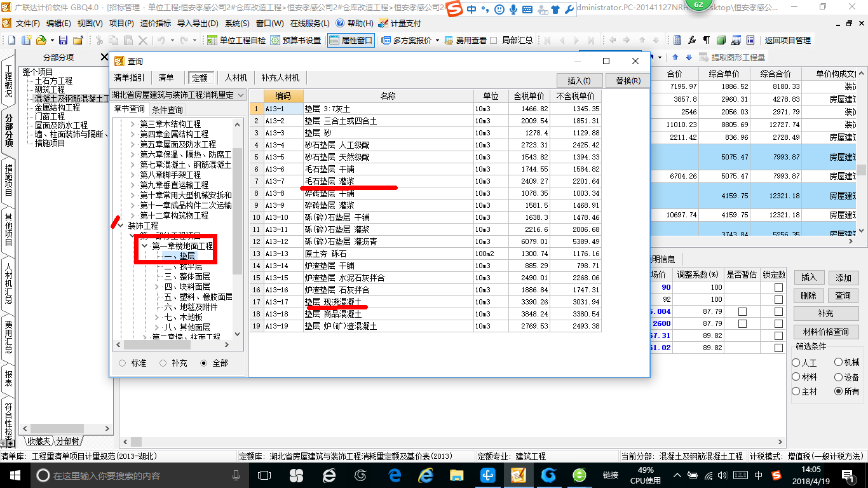Select the 标准 radio button
The image size is (868, 488).
(122, 363)
